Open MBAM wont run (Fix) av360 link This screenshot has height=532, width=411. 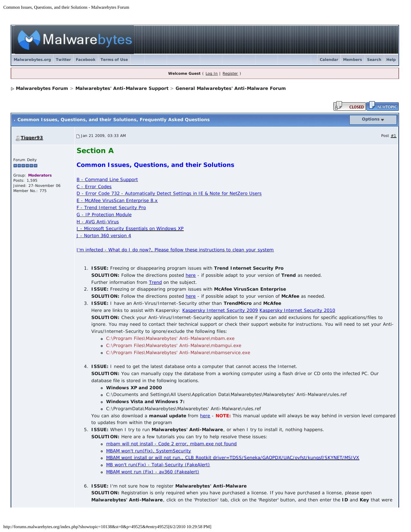152,472
